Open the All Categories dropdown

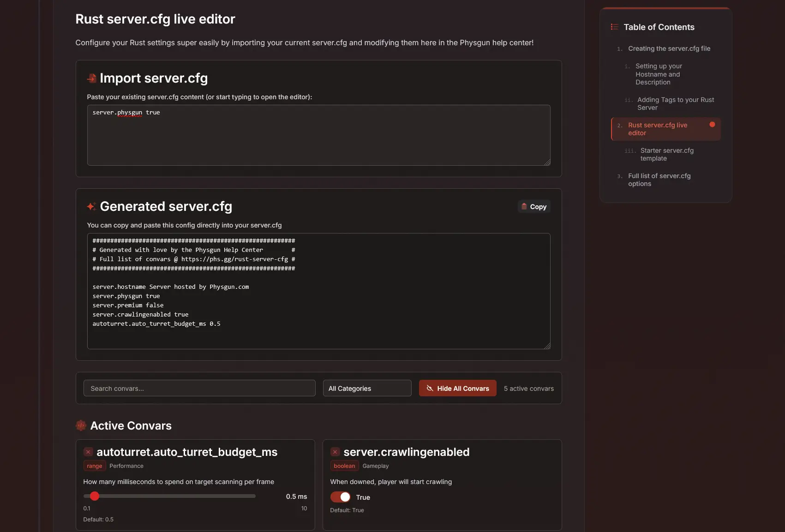coord(367,388)
